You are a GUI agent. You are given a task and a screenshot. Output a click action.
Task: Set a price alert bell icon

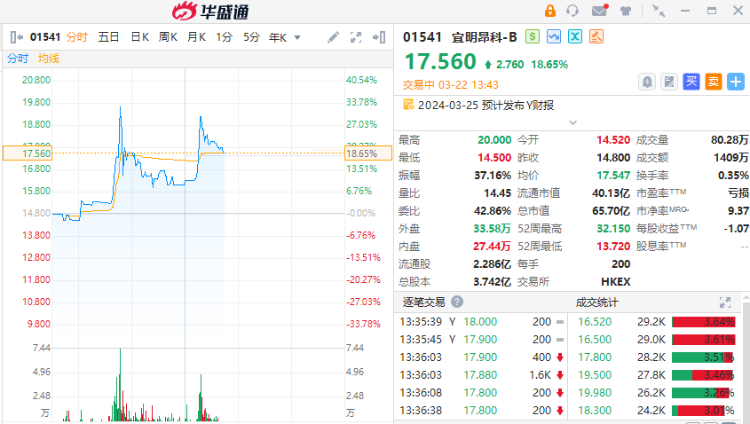point(647,82)
